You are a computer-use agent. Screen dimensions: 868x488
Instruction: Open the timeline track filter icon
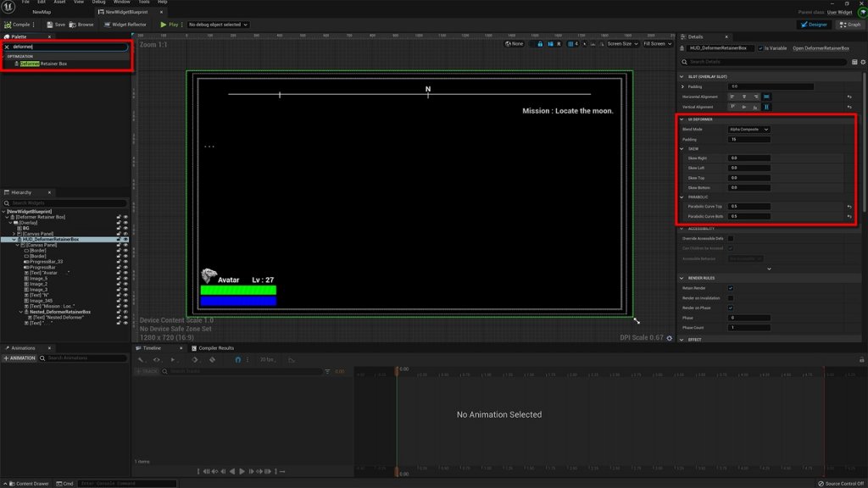pyautogui.click(x=327, y=371)
